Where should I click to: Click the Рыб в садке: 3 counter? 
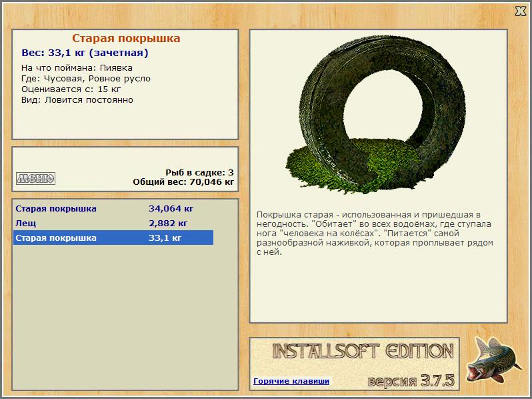point(199,172)
